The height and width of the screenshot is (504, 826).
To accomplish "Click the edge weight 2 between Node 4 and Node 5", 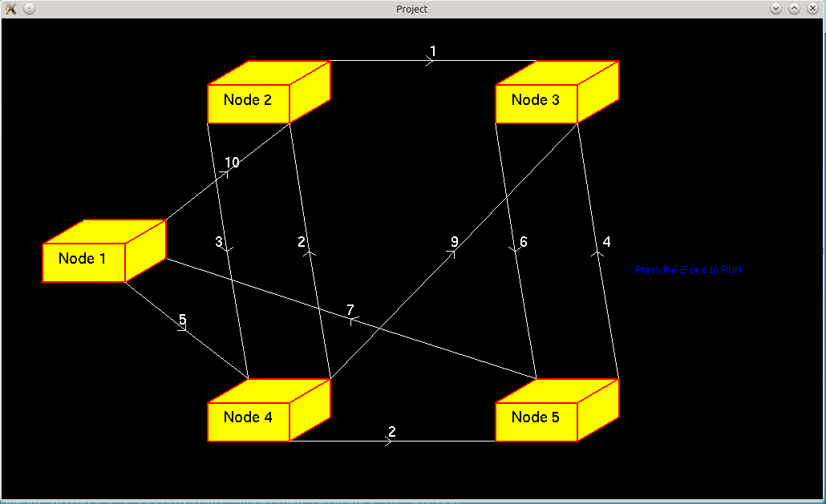I will coord(391,432).
